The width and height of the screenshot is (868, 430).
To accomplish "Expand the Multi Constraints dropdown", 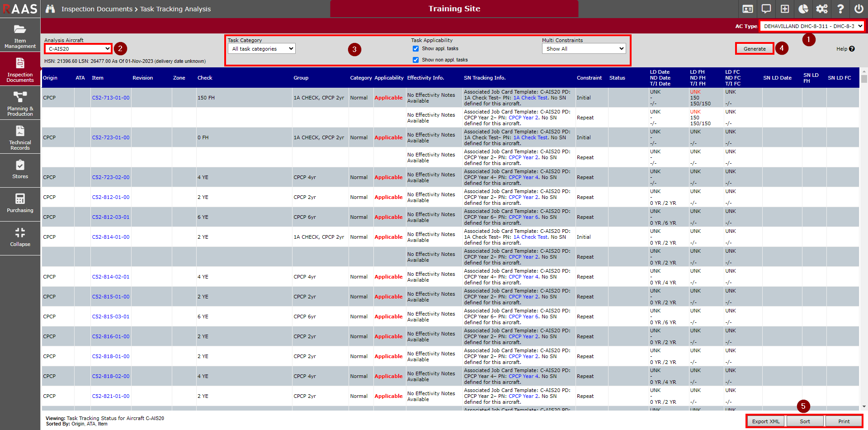I will click(x=584, y=49).
